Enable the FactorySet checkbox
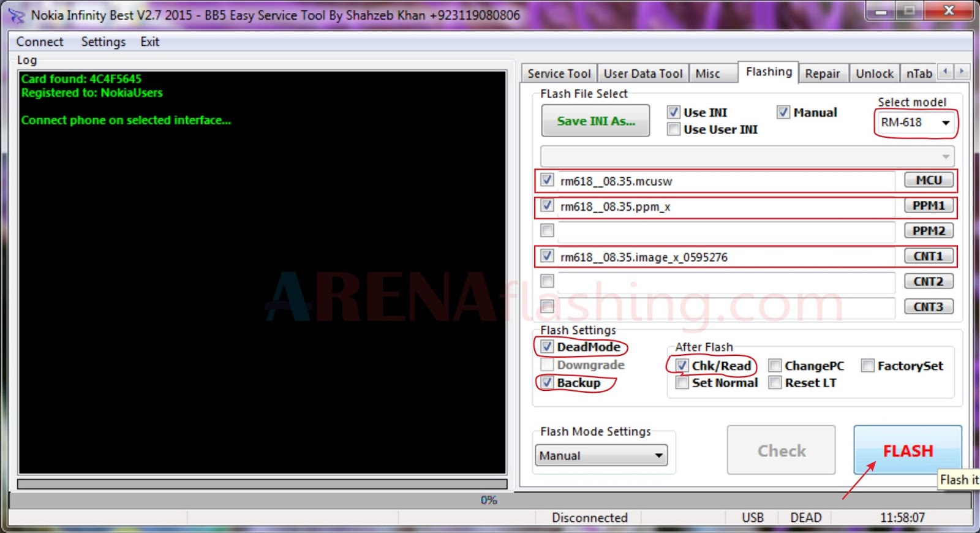The height and width of the screenshot is (533, 980). (867, 366)
